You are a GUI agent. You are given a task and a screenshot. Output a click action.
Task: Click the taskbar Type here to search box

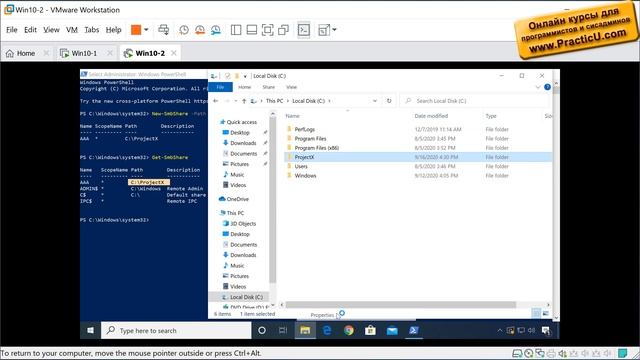(x=176, y=331)
